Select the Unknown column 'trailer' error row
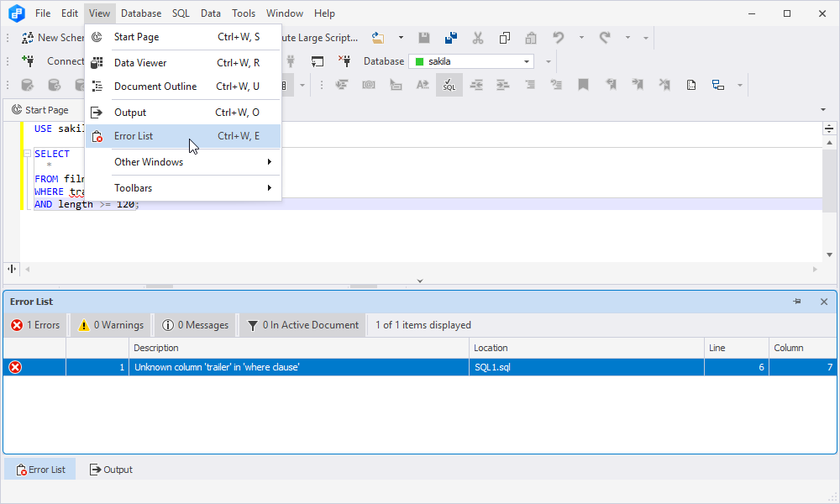The width and height of the screenshot is (840, 504). tap(419, 367)
